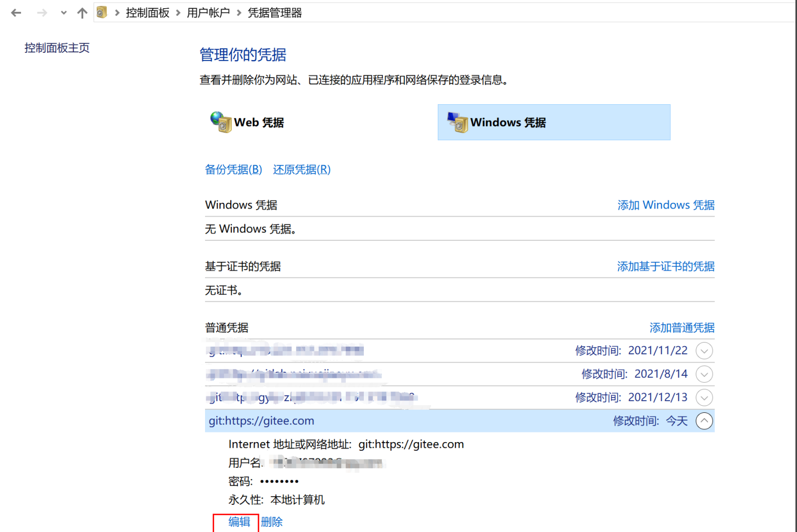This screenshot has height=532, width=797.
Task: Click the up-one-level arrow icon
Action: [x=82, y=12]
